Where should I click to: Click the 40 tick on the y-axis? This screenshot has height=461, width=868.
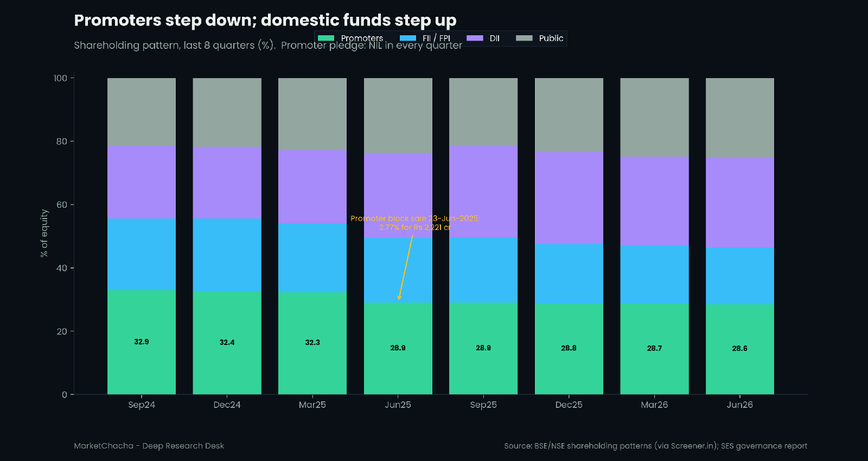62,268
